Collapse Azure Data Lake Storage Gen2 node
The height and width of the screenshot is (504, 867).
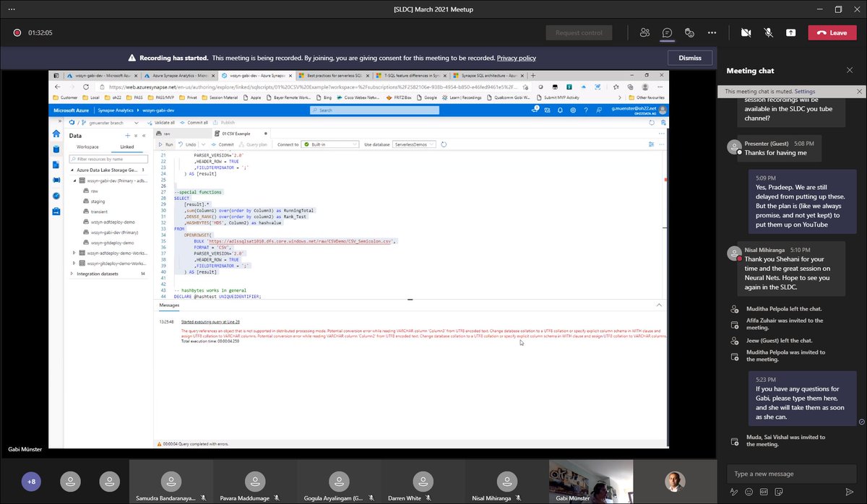point(72,170)
